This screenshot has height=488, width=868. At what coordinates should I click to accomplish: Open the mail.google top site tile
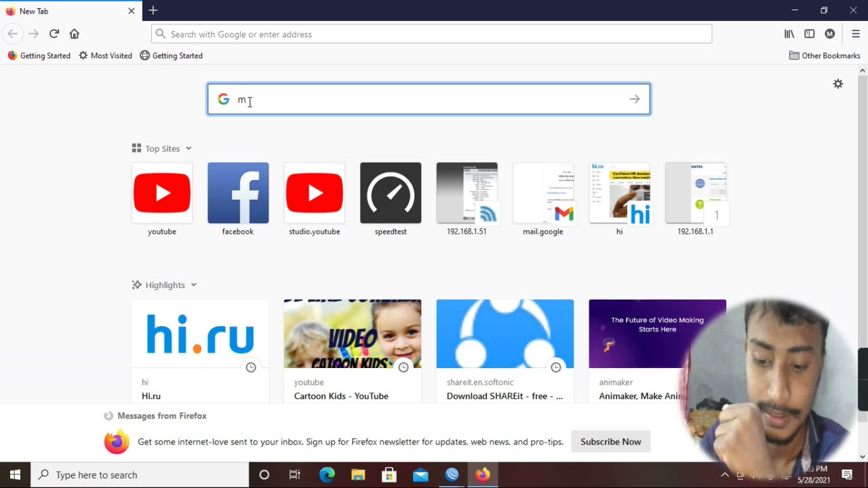pyautogui.click(x=543, y=199)
